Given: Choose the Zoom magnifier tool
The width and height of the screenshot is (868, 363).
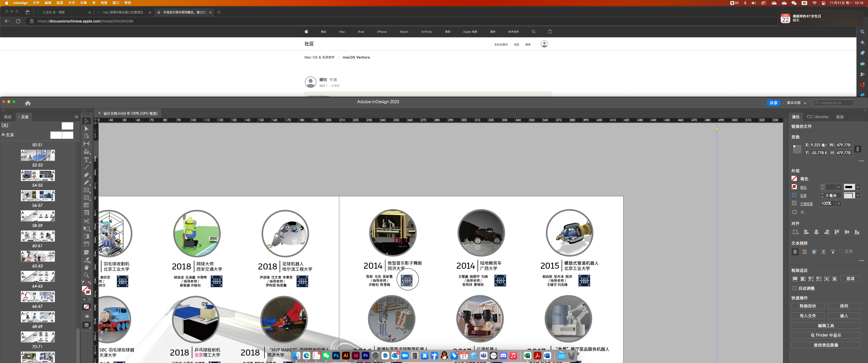Looking at the screenshot, I should (86, 275).
